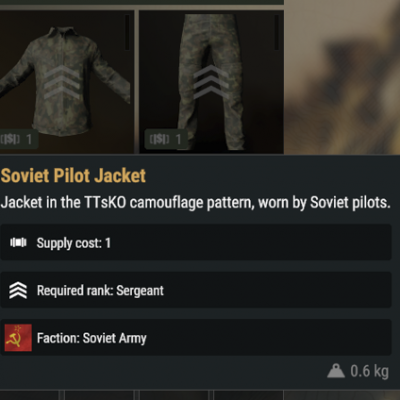400x400 pixels.
Task: Click the 0.6 kg weight value
Action: pos(370,371)
